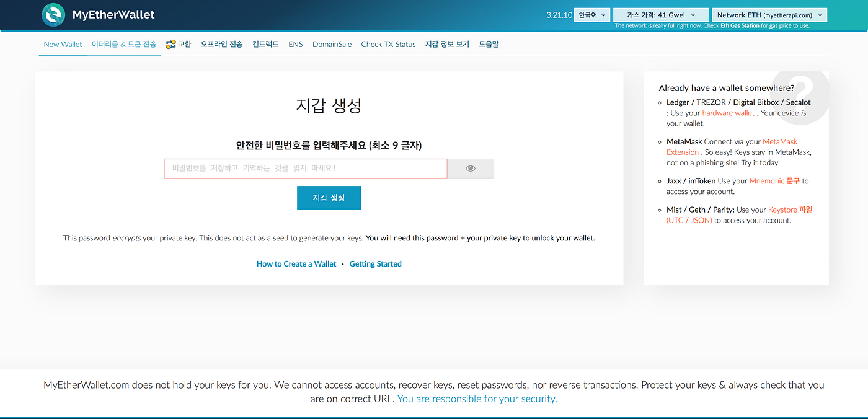
Task: Click the Jaxx / imToken text
Action: [691, 181]
